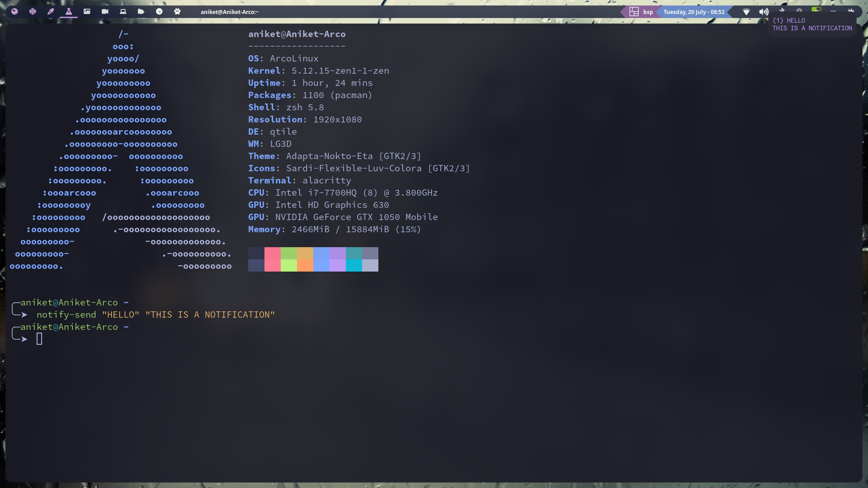Select the paw print workspace icon
The image size is (868, 488).
[177, 12]
